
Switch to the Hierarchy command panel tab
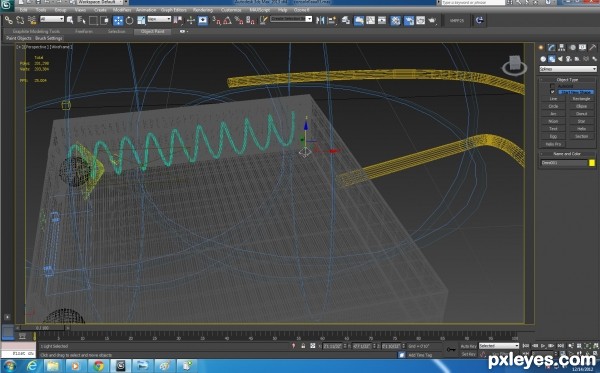tap(562, 47)
